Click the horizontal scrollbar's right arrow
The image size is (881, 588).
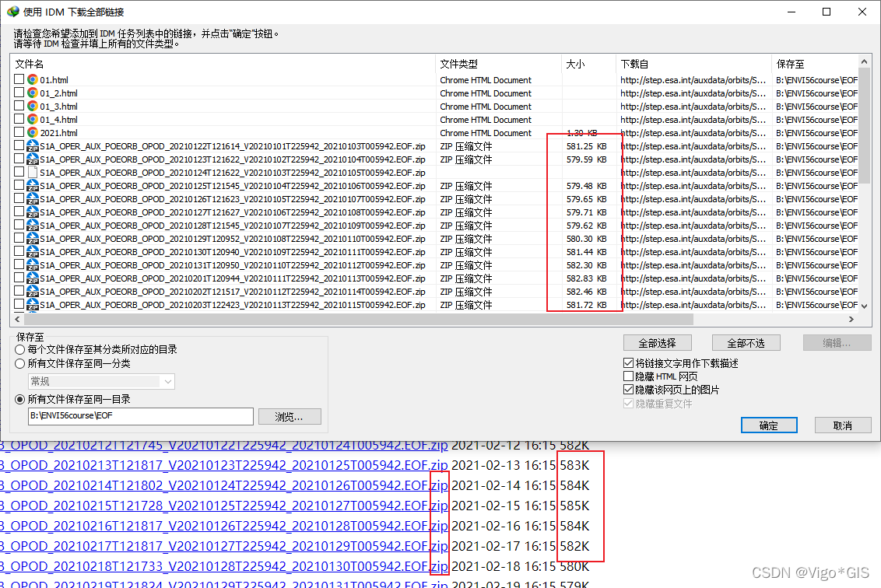point(851,319)
